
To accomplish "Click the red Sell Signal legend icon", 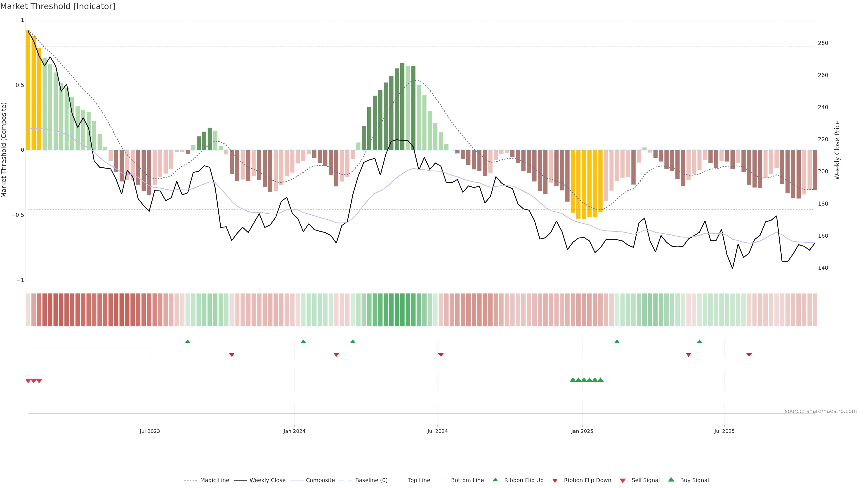I will point(622,480).
